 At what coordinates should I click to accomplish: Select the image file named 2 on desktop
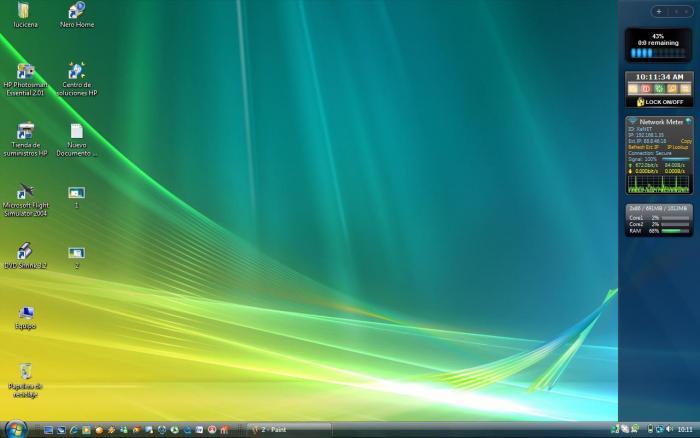click(77, 258)
